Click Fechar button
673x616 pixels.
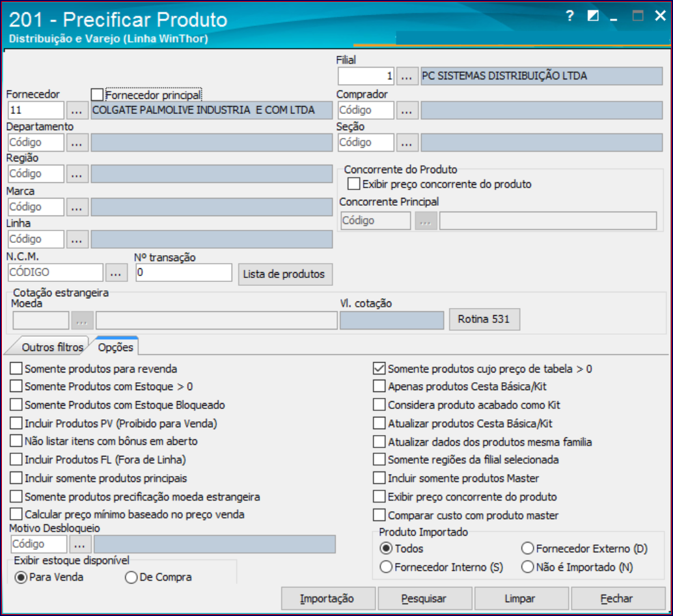tap(618, 598)
